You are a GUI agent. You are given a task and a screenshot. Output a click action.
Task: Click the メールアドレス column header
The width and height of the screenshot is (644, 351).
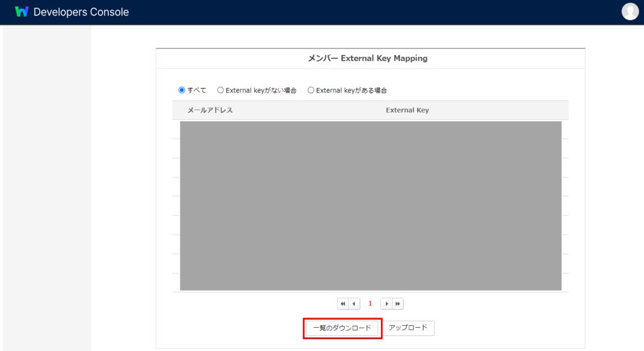pos(210,110)
